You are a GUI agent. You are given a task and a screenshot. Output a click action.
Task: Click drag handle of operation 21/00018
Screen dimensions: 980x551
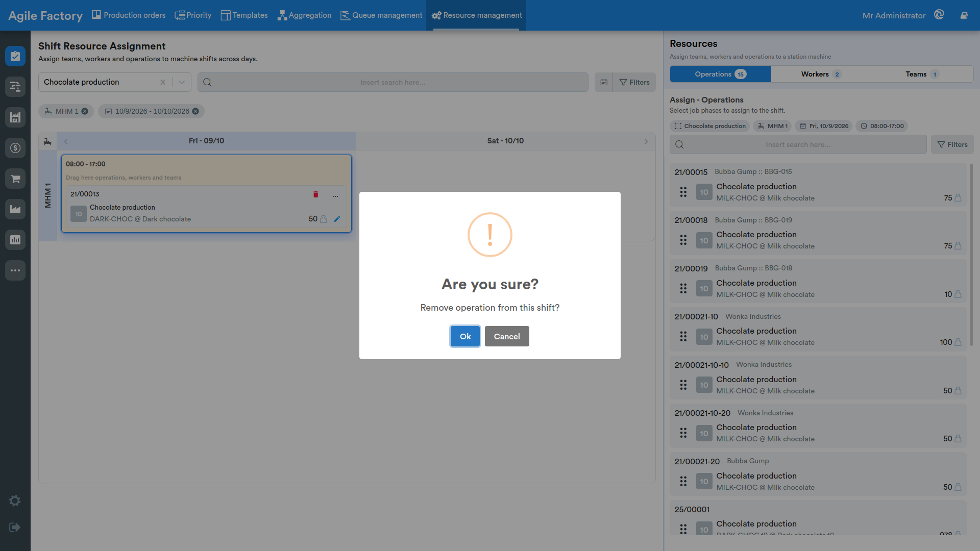[683, 240]
